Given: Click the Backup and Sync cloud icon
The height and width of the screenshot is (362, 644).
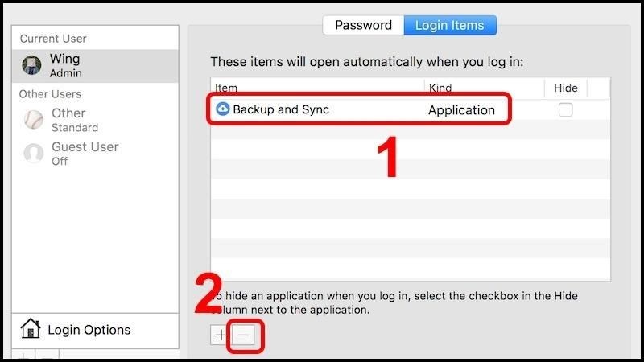Looking at the screenshot, I should point(222,109).
